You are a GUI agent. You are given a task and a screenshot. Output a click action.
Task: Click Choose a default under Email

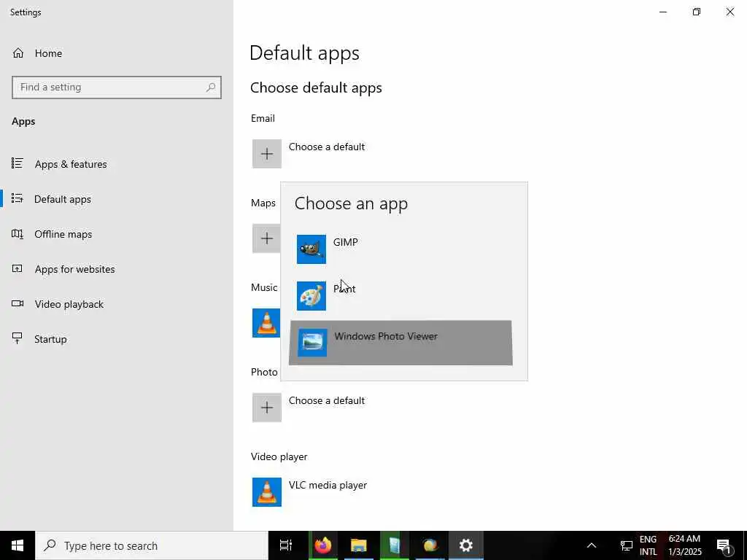(327, 147)
